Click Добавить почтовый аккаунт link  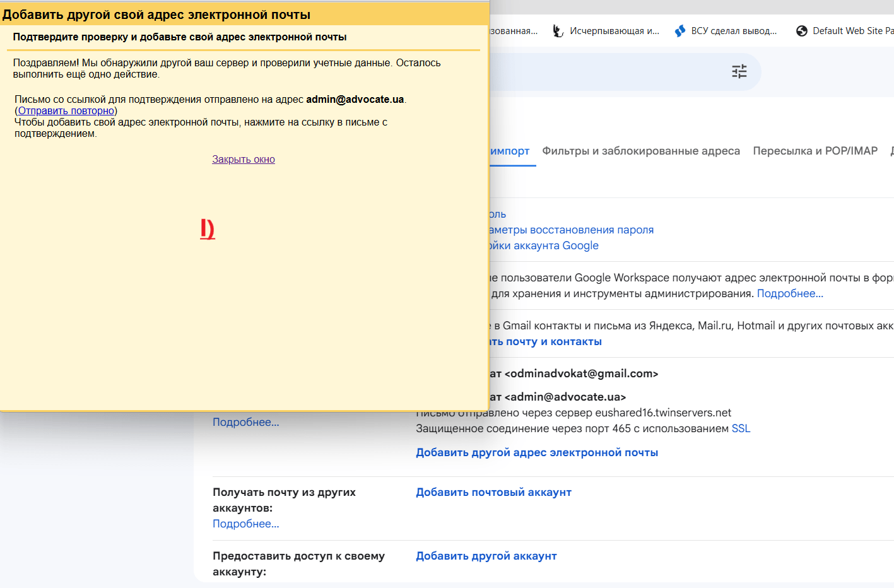pos(493,492)
